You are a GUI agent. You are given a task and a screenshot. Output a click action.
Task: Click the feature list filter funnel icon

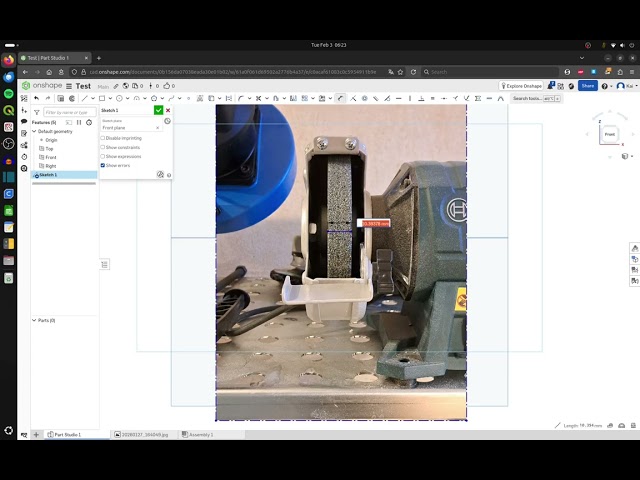pos(37,112)
